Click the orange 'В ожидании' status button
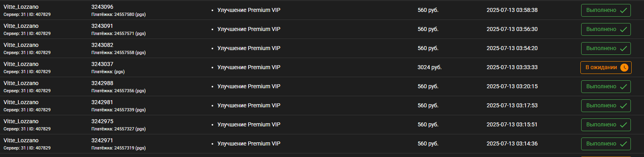Viewport: 644px width, 157px height. pos(606,68)
